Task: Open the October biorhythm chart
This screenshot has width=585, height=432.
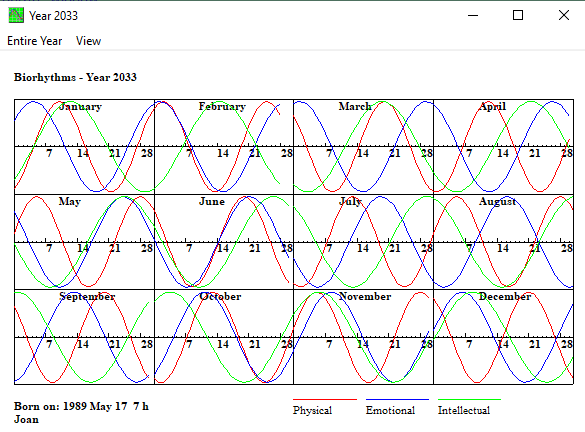Action: [x=224, y=337]
